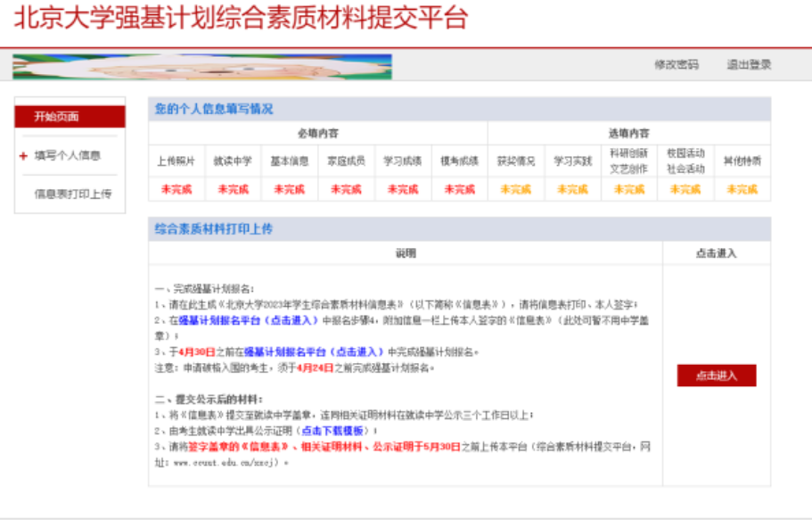Open 强基计划报名平台 link in the 报名步骤4 line
The height and width of the screenshot is (520, 812).
[248, 320]
